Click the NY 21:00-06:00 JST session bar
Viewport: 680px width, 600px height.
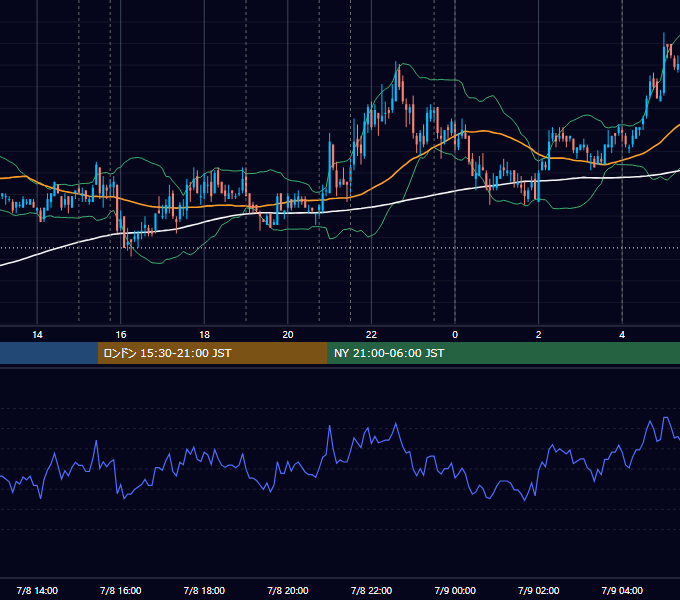click(503, 353)
